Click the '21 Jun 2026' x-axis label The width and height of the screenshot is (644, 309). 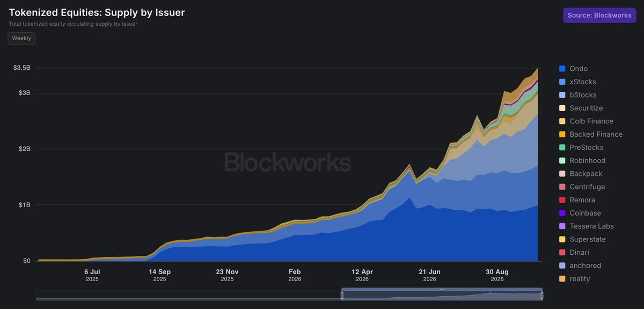(430, 275)
